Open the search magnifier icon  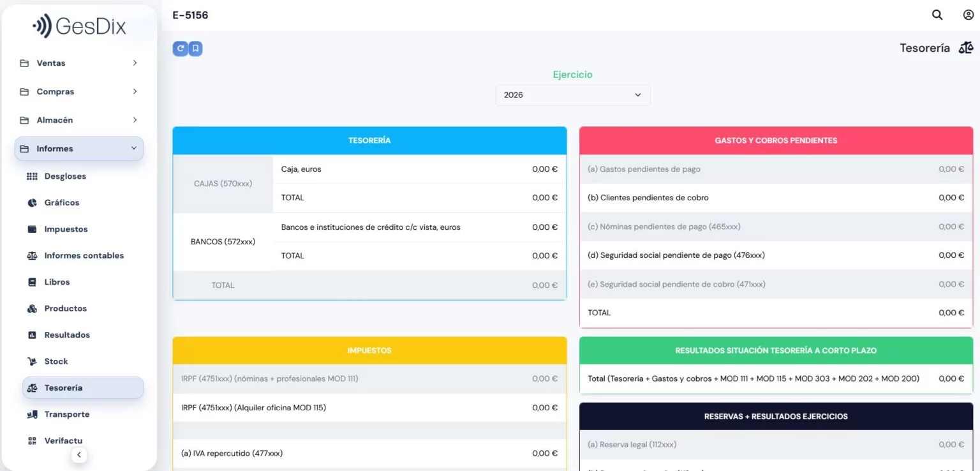tap(937, 15)
